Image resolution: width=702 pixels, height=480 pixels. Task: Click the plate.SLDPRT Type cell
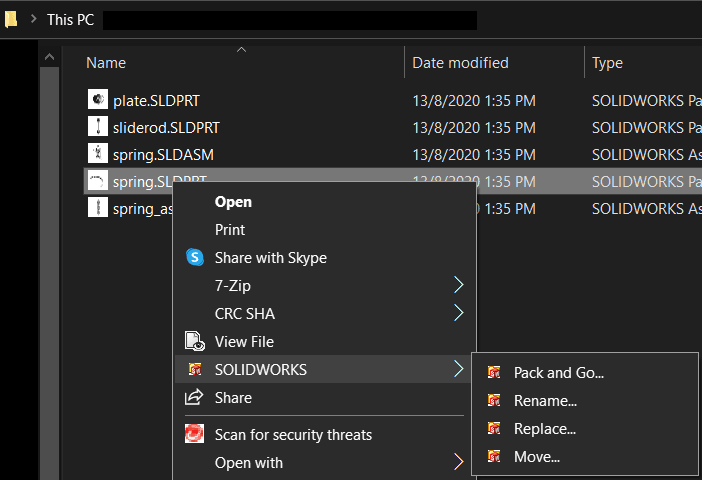[646, 101]
